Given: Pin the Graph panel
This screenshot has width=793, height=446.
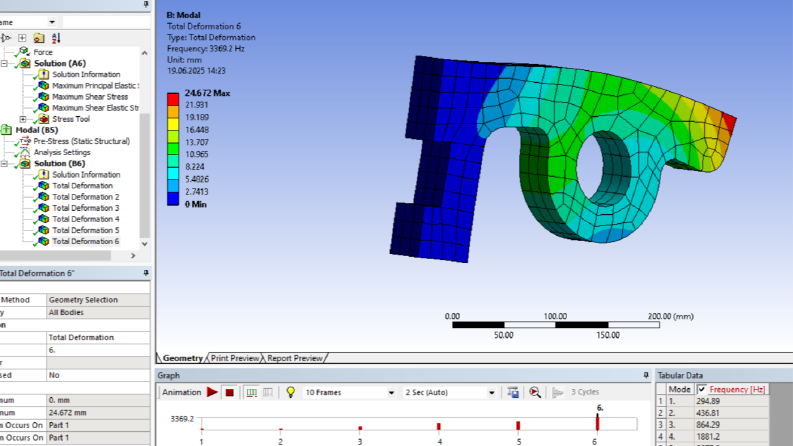Looking at the screenshot, I should click(646, 375).
